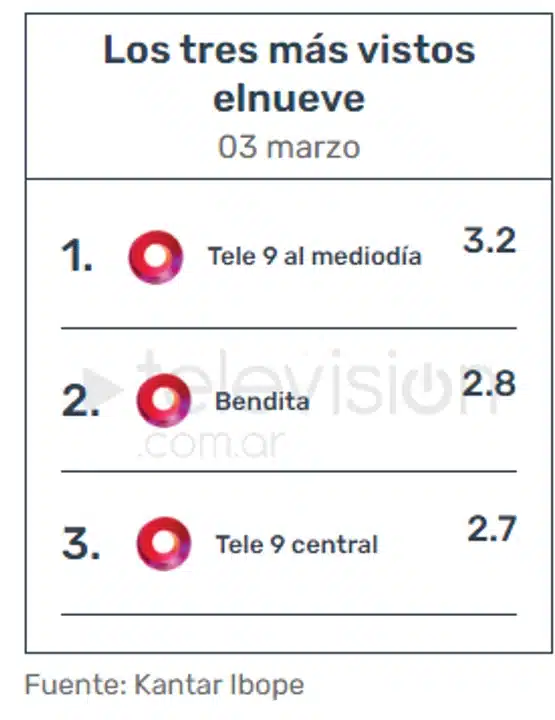Select the title 'Los tres más vistos'
The image size is (555, 720).
coord(289,50)
